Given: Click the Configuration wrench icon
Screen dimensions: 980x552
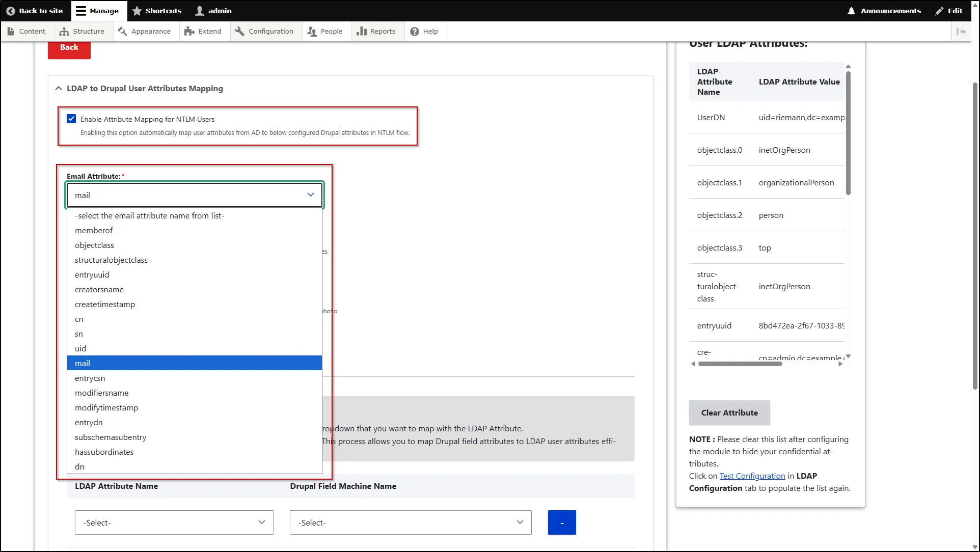Looking at the screenshot, I should coord(239,31).
